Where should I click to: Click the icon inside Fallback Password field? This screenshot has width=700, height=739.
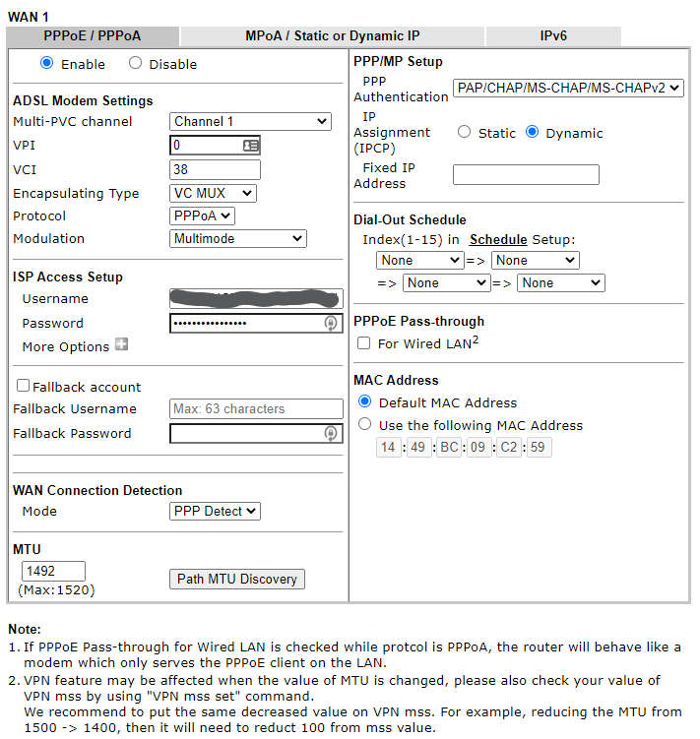pos(331,434)
